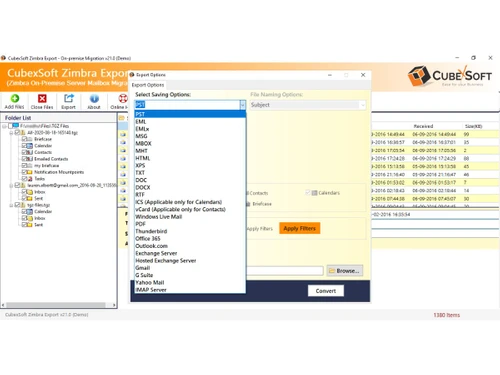Toggle the my briefcase folder checkbox
Screen dimensions: 500x375
click(x=24, y=165)
